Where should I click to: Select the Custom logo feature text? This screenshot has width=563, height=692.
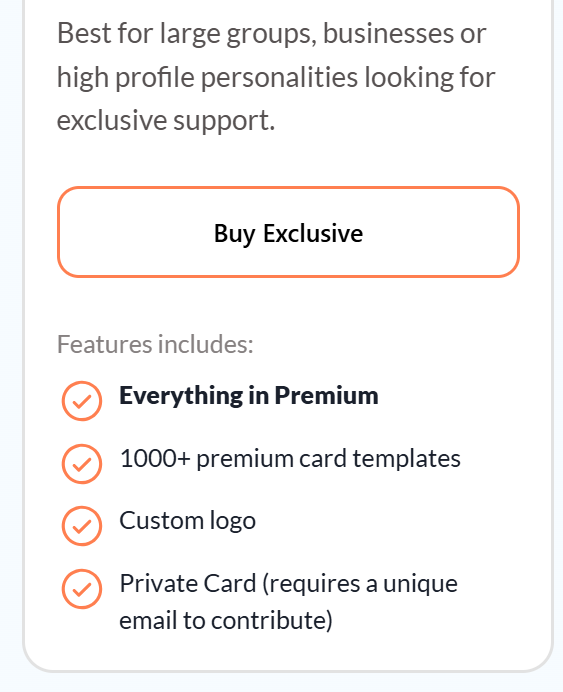[x=188, y=521]
